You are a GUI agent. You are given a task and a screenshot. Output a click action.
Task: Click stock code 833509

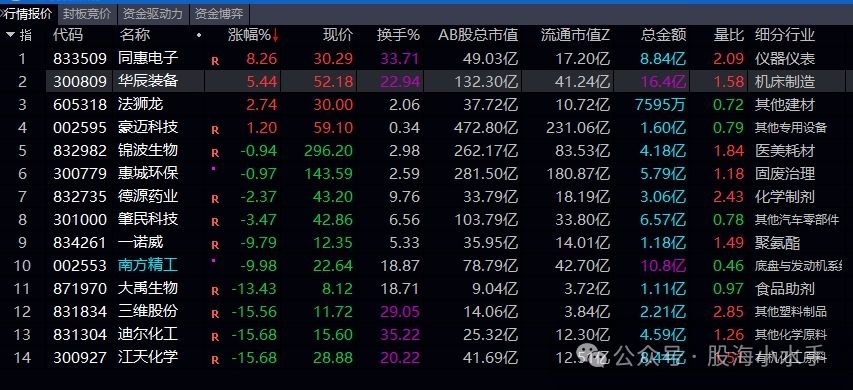tap(80, 58)
